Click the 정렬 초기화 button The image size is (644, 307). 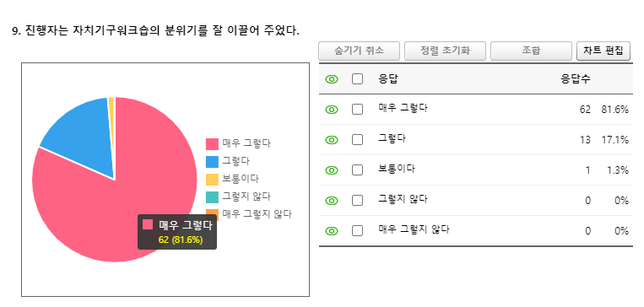(445, 51)
